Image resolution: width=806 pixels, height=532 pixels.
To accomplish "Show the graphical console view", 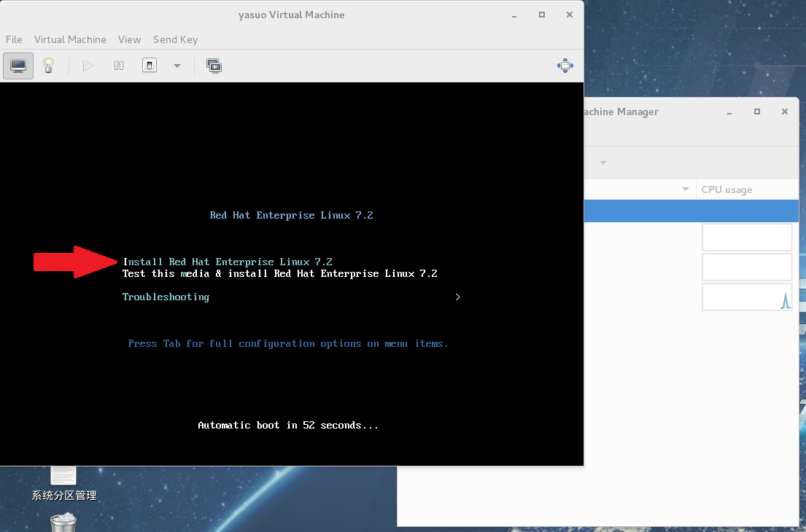I will click(x=18, y=66).
